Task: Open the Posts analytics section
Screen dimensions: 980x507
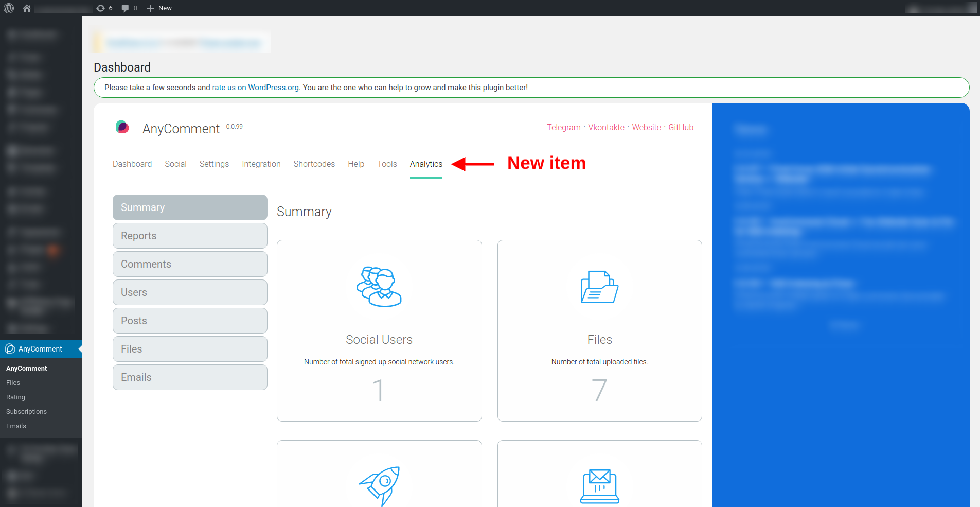Action: pyautogui.click(x=190, y=321)
